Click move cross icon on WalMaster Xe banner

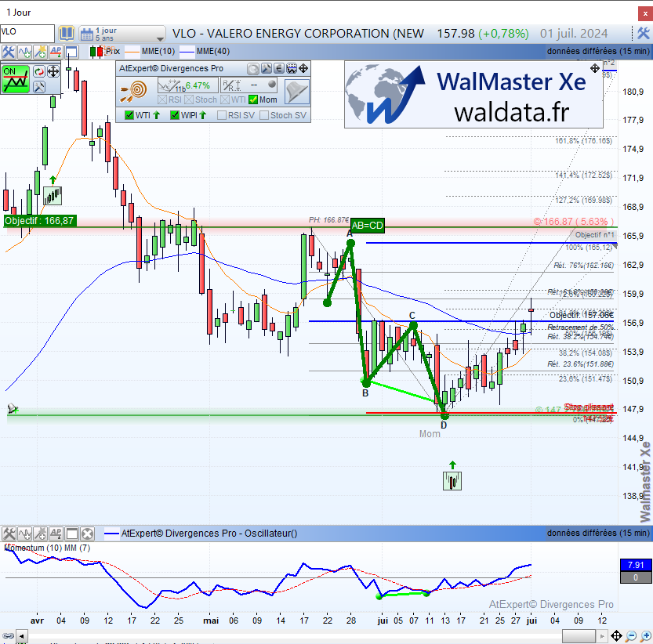coord(595,68)
